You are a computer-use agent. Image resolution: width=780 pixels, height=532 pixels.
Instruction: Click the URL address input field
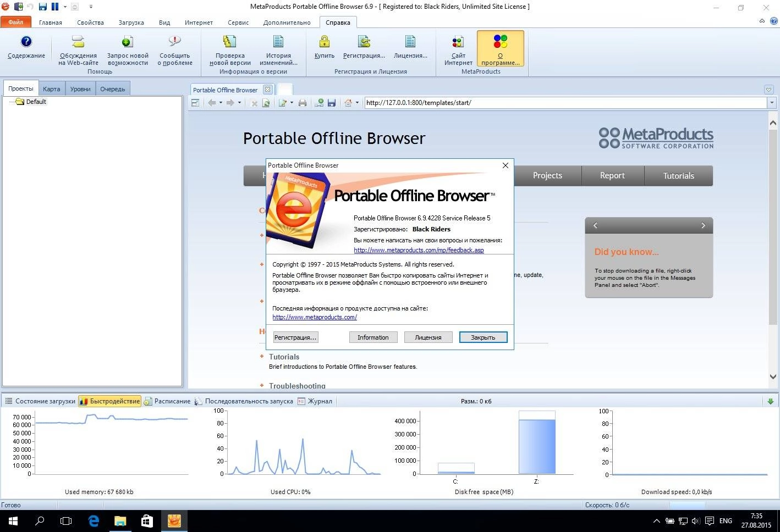pyautogui.click(x=565, y=103)
